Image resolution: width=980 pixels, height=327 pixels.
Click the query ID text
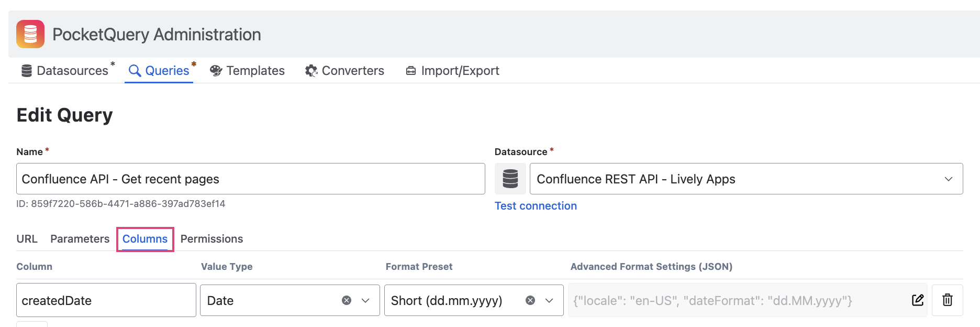(x=121, y=204)
